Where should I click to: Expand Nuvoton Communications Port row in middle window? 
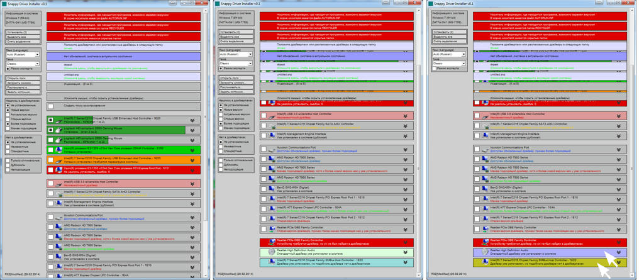(406, 149)
